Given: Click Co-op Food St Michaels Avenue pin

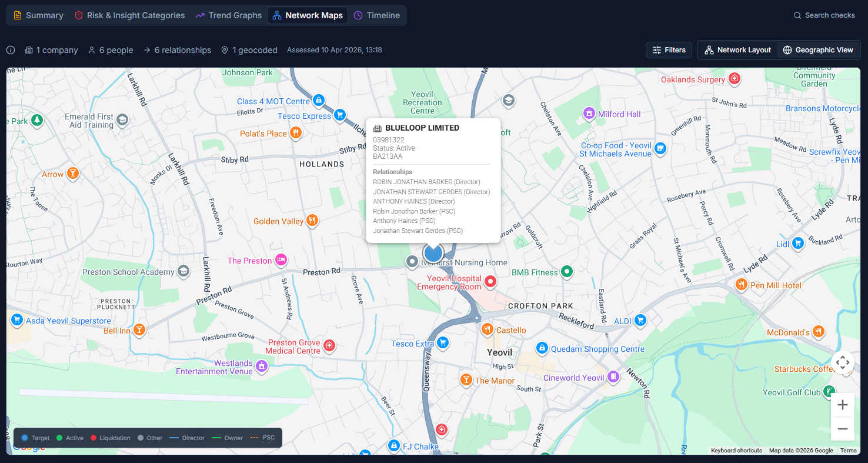Looking at the screenshot, I should tap(660, 149).
